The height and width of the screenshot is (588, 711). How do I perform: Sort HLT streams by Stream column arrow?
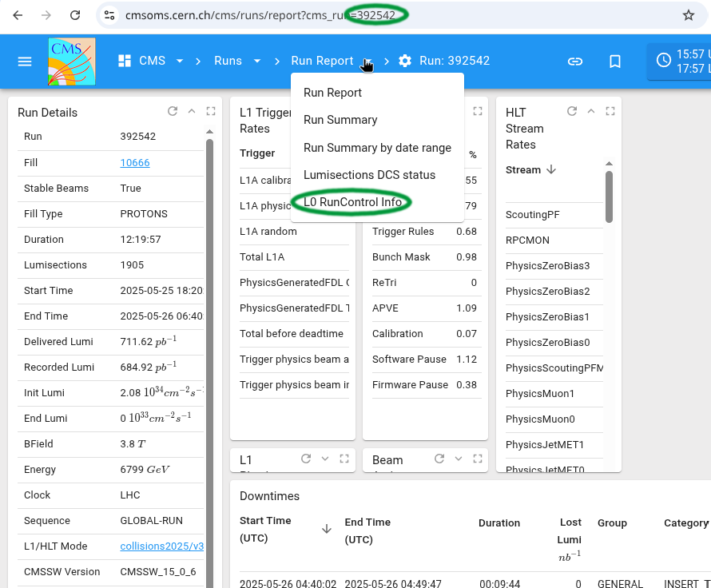pos(551,170)
